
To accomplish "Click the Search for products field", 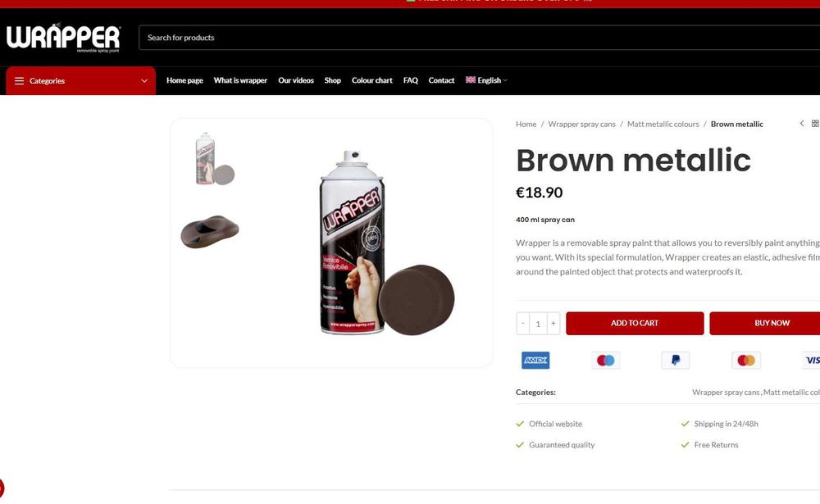I will point(479,38).
